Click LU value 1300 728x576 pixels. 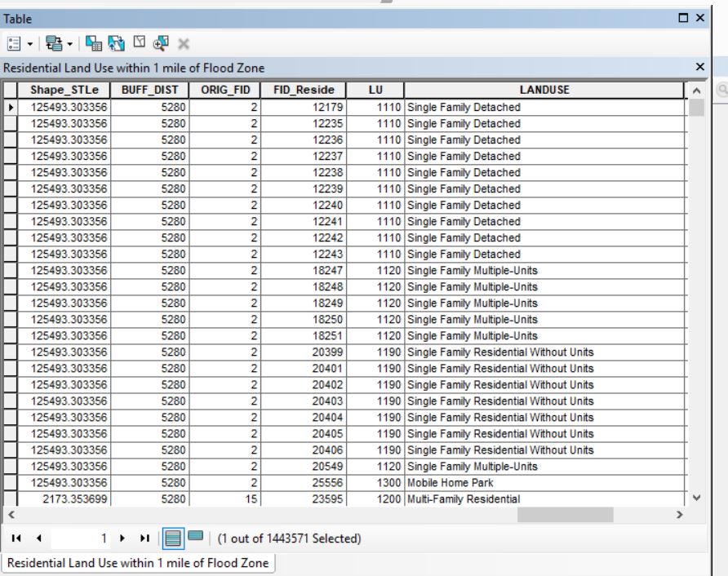375,483
